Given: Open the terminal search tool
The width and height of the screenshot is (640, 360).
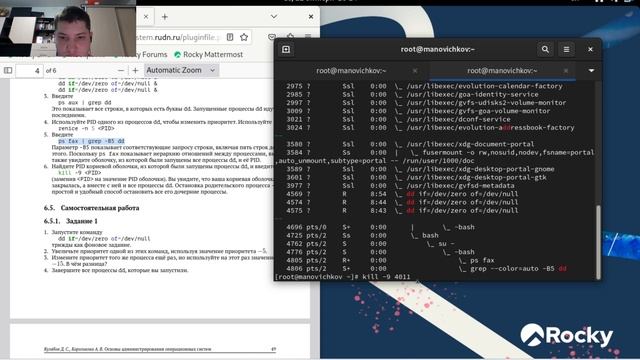Looking at the screenshot, I should (x=545, y=49).
